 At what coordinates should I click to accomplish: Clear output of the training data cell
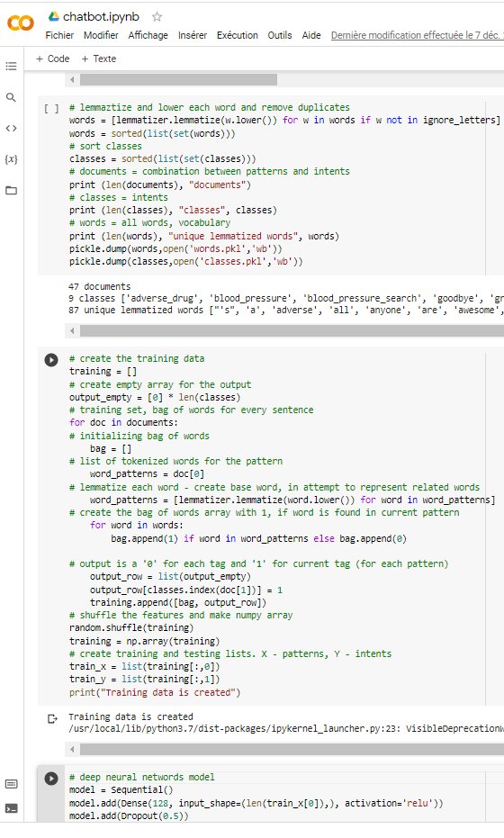52,719
